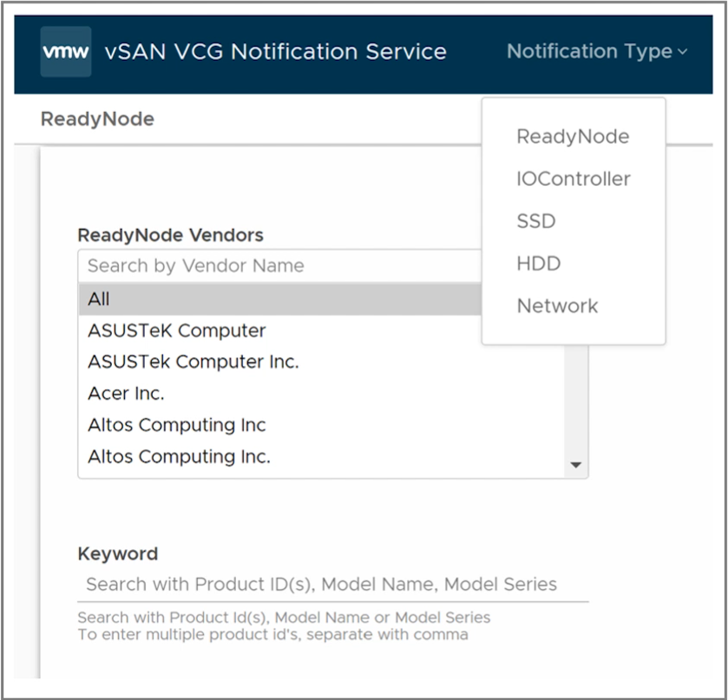Image resolution: width=728 pixels, height=700 pixels.
Task: Select the first Altos Computing Inc entry
Action: 176,425
